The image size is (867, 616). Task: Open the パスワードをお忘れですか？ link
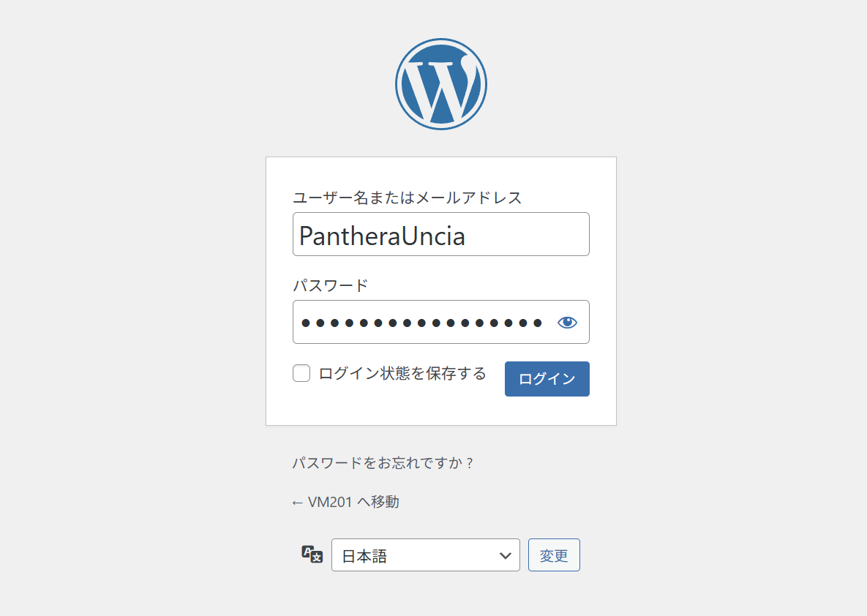[x=383, y=463]
